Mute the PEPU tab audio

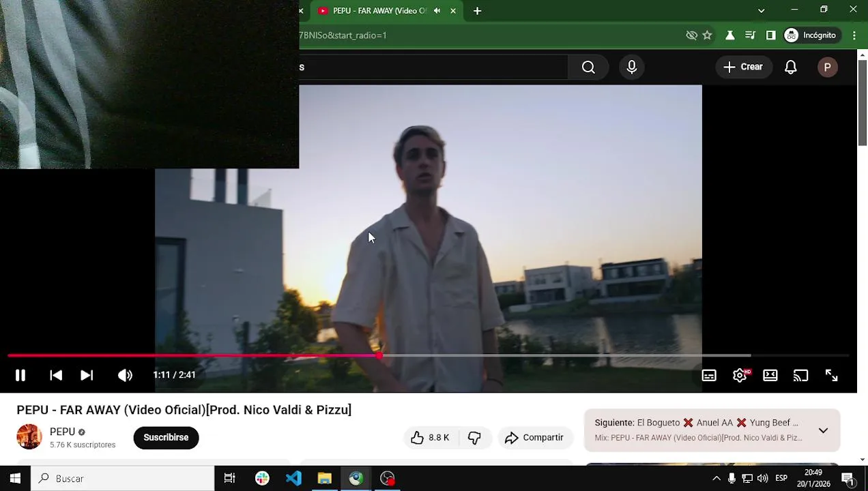coord(437,11)
